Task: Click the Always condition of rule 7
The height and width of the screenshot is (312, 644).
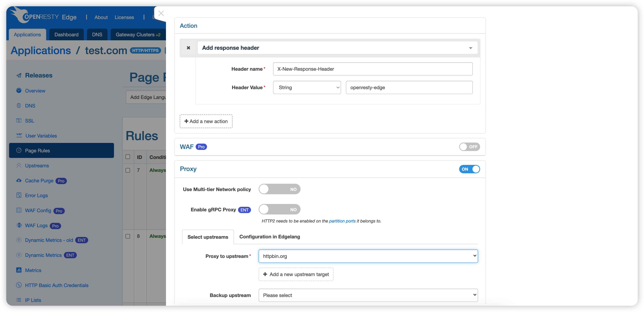Action: coord(157,170)
